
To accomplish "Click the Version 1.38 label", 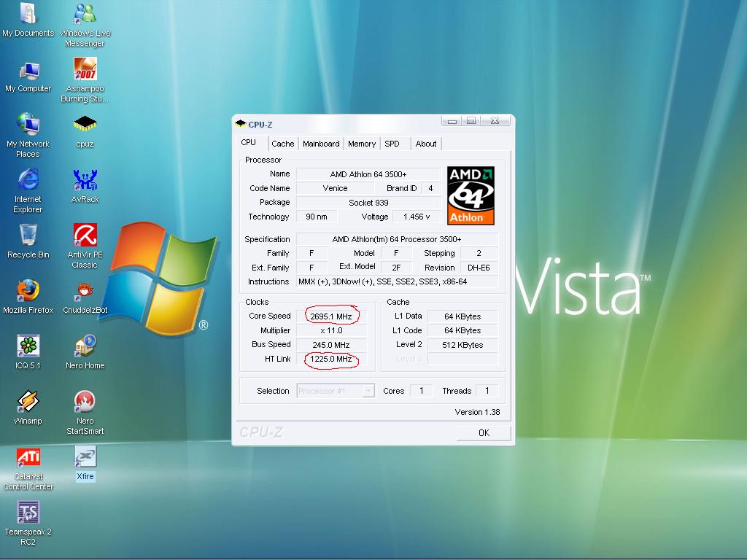I will (x=477, y=412).
